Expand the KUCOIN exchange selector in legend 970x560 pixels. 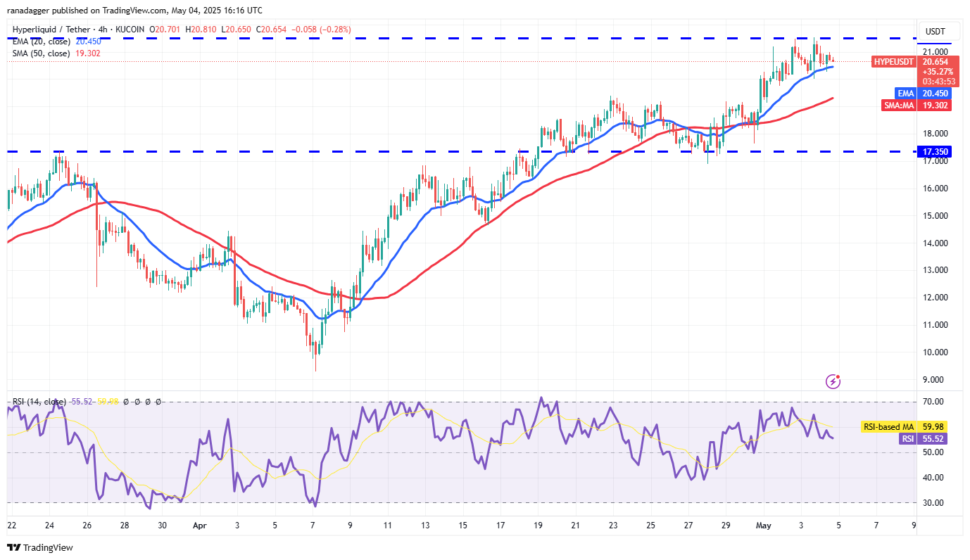pos(130,30)
